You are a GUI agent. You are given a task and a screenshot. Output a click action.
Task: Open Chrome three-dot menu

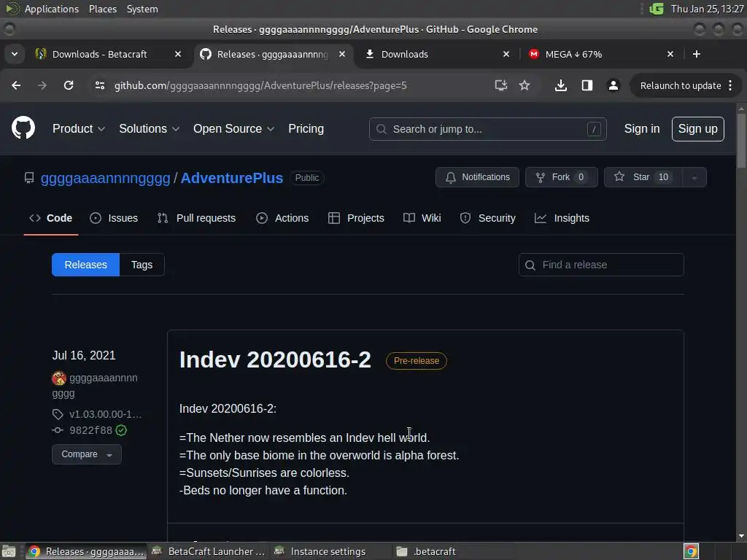(730, 85)
